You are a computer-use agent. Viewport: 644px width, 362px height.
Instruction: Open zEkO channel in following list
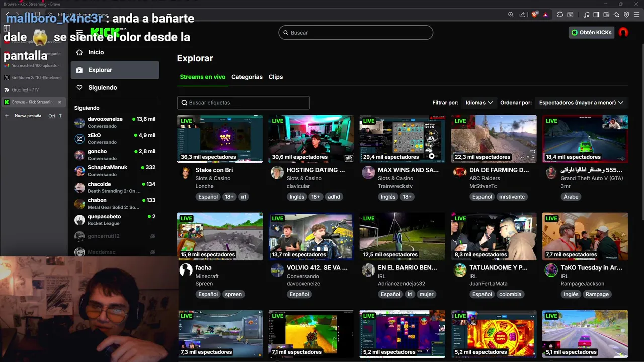tap(115, 139)
